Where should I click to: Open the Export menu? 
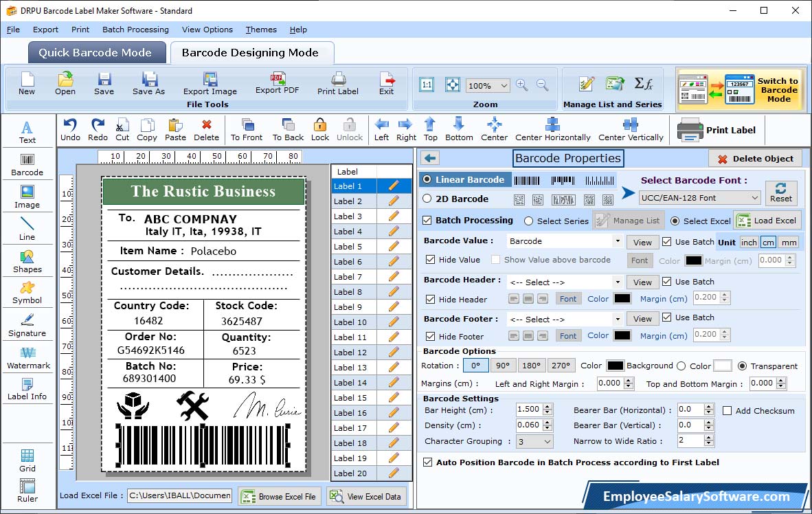coord(45,30)
